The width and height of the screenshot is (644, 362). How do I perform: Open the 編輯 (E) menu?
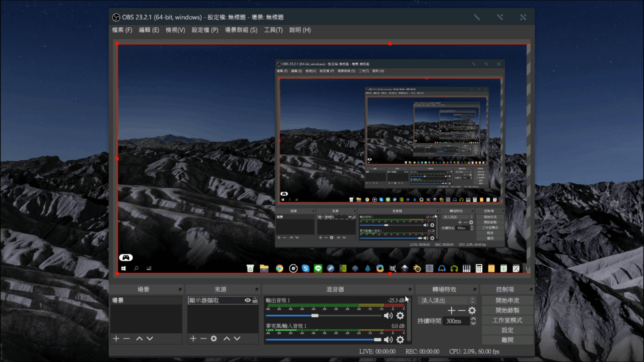pos(149,30)
